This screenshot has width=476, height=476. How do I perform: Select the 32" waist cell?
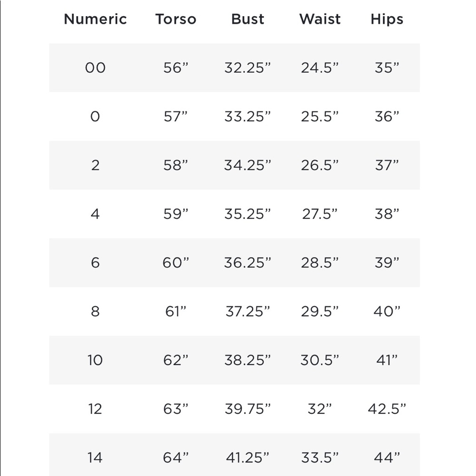click(x=320, y=409)
